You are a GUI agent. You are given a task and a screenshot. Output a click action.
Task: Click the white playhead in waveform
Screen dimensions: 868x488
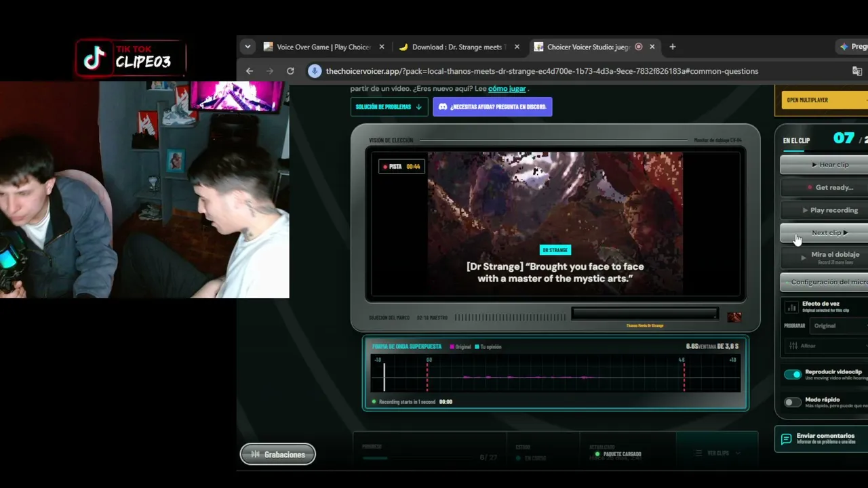tap(384, 377)
